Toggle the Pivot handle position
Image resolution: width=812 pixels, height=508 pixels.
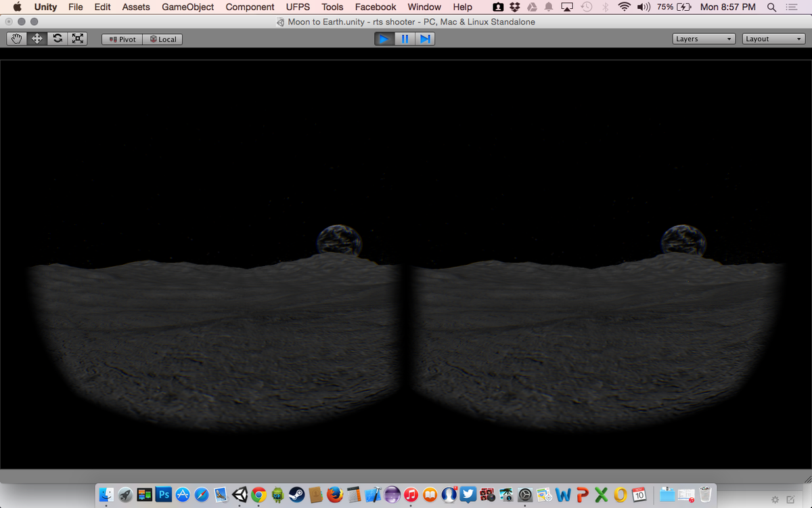point(122,39)
